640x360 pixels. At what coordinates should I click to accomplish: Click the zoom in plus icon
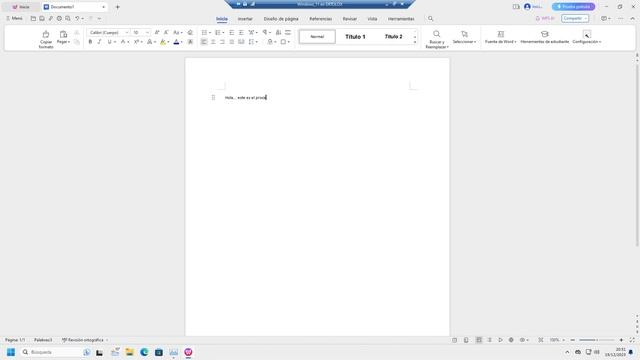[621, 340]
